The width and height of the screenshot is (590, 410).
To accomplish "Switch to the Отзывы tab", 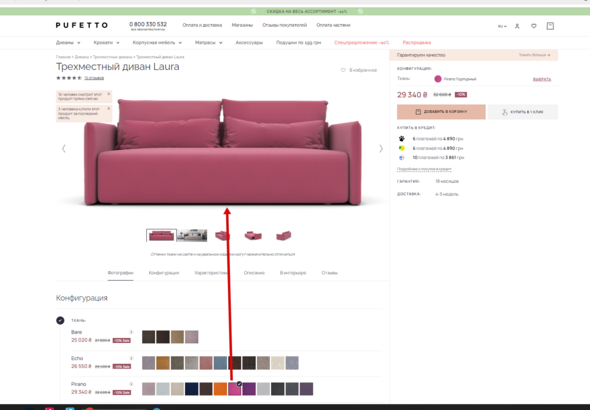I will (x=329, y=273).
